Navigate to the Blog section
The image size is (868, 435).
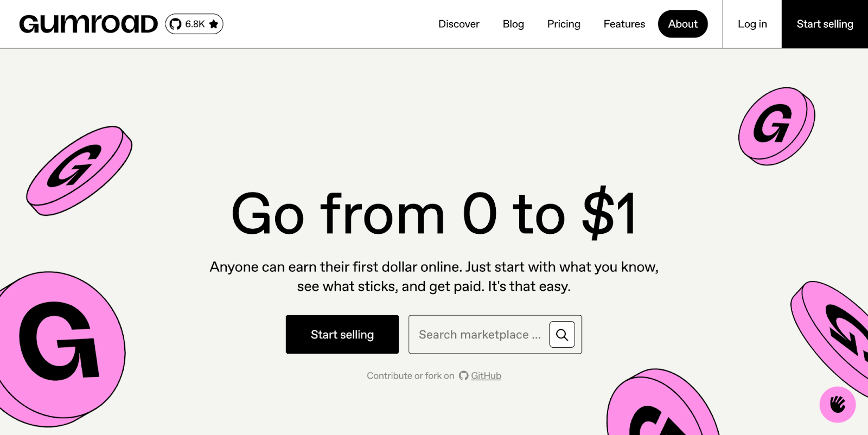click(x=513, y=24)
